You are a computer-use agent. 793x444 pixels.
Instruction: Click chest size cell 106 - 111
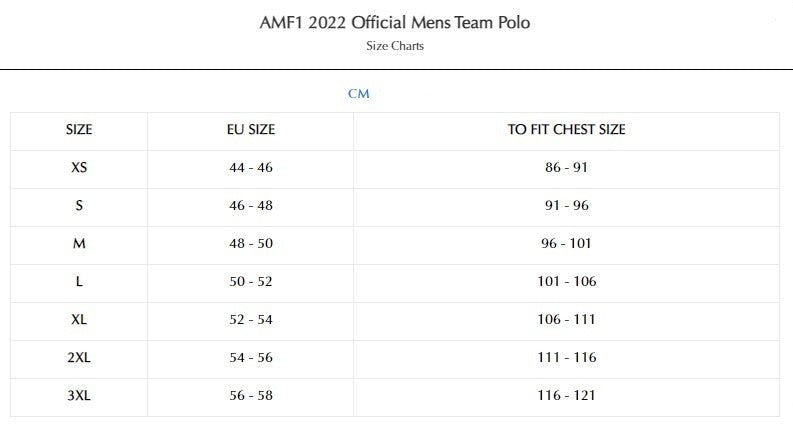(x=566, y=320)
